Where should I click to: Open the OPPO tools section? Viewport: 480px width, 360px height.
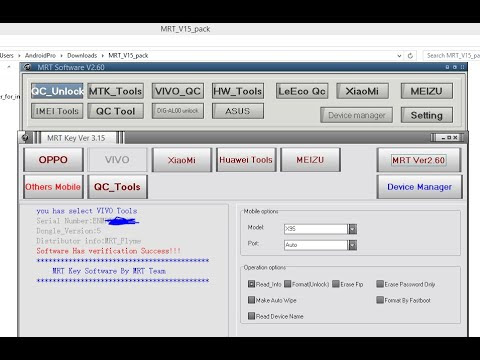click(53, 160)
